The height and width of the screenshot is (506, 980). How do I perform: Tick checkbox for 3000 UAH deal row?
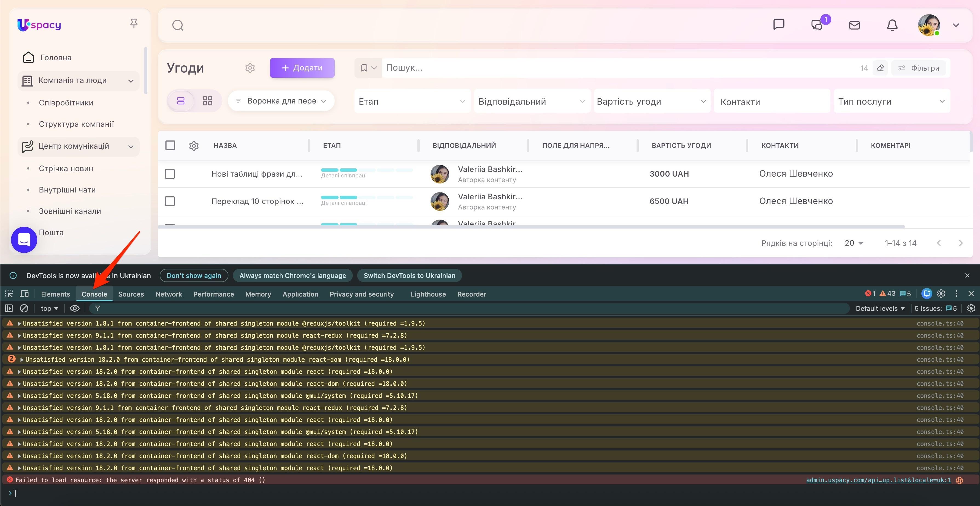pyautogui.click(x=170, y=174)
